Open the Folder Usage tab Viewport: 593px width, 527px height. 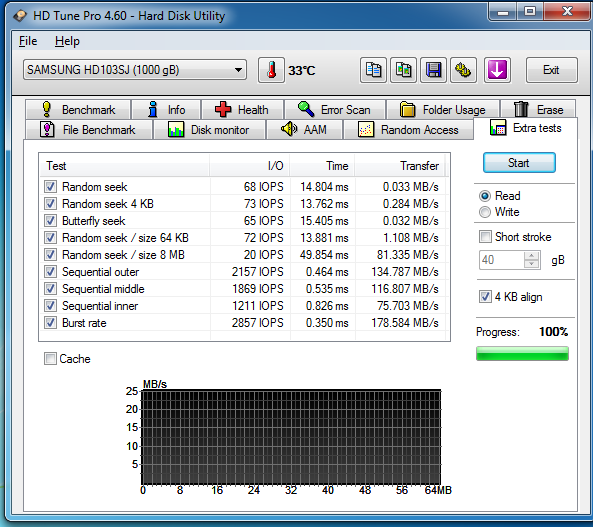(x=443, y=110)
